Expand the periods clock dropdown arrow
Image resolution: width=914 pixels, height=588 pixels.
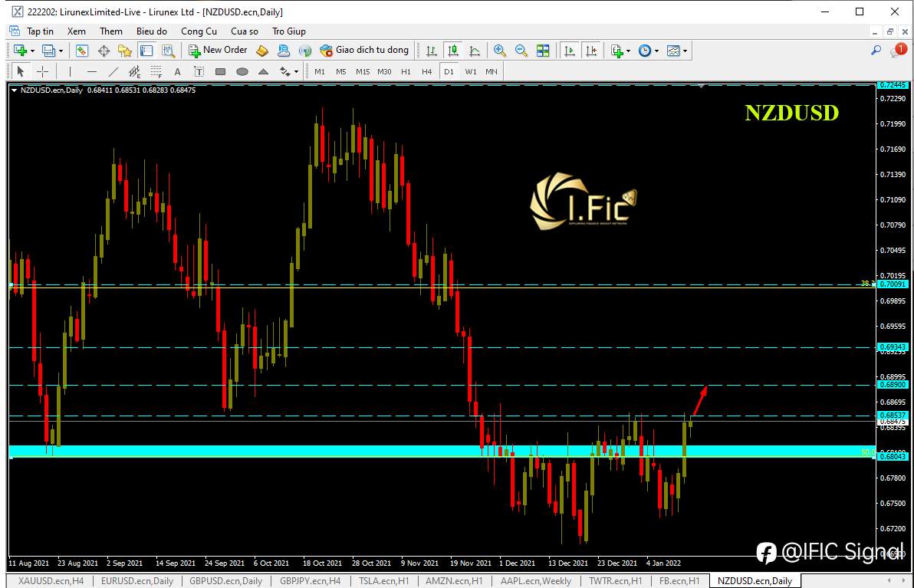(x=656, y=51)
